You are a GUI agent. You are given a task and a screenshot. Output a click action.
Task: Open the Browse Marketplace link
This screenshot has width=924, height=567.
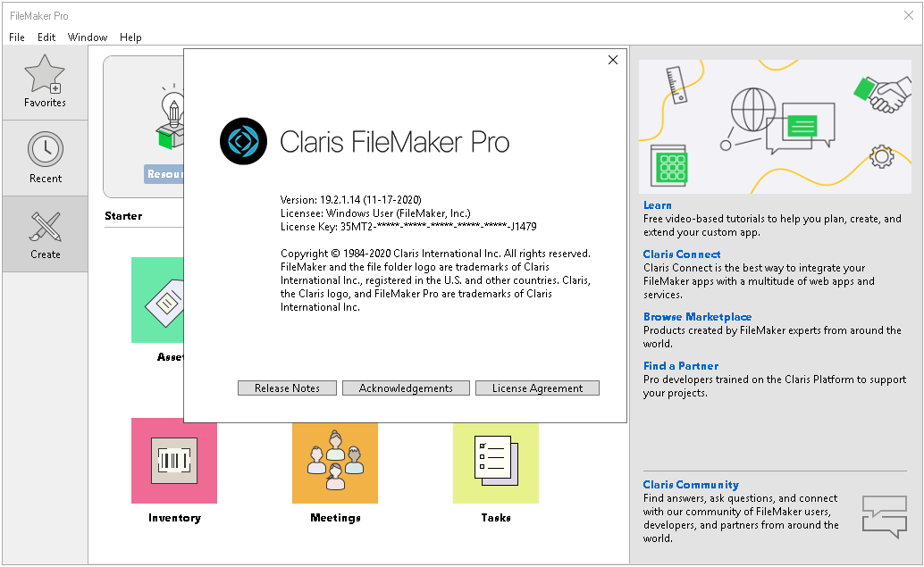pos(697,317)
